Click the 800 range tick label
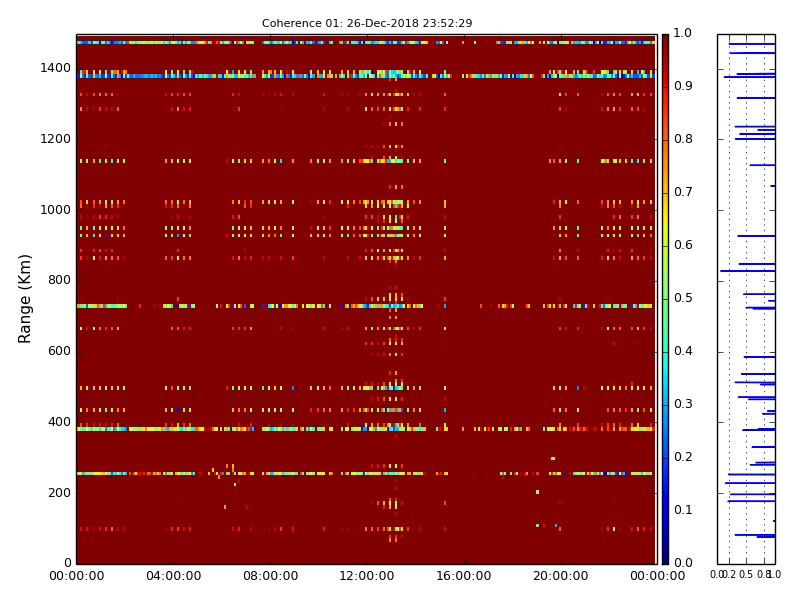The width and height of the screenshot is (800, 600). pos(59,280)
